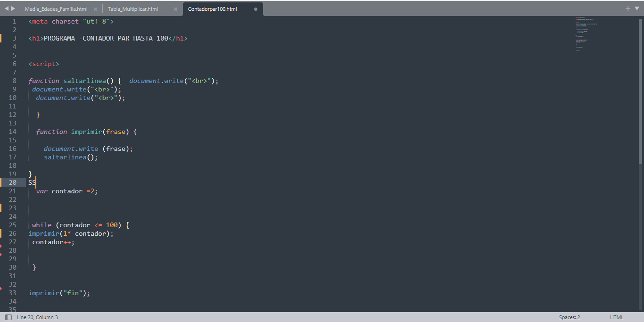This screenshot has width=644, height=322.
Task: Click document.write("<br>") on line 10
Action: [x=81, y=98]
